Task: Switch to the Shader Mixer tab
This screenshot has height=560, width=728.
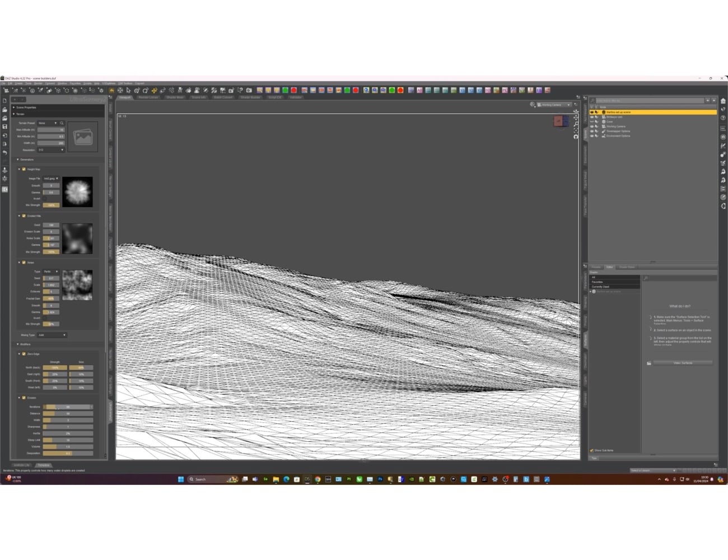Action: pyautogui.click(x=175, y=96)
